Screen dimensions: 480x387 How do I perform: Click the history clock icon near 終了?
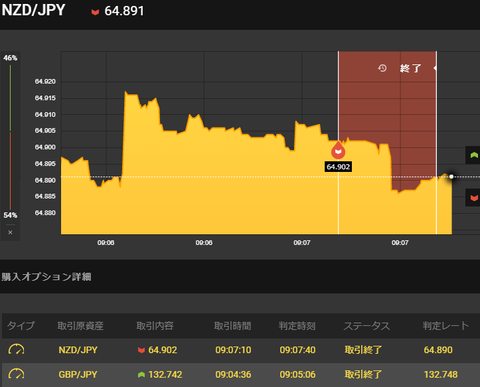(x=382, y=68)
